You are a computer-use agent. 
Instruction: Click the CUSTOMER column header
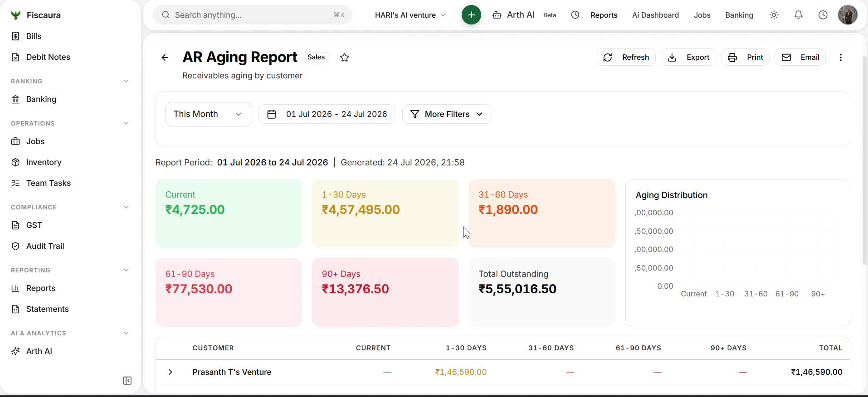[213, 348]
